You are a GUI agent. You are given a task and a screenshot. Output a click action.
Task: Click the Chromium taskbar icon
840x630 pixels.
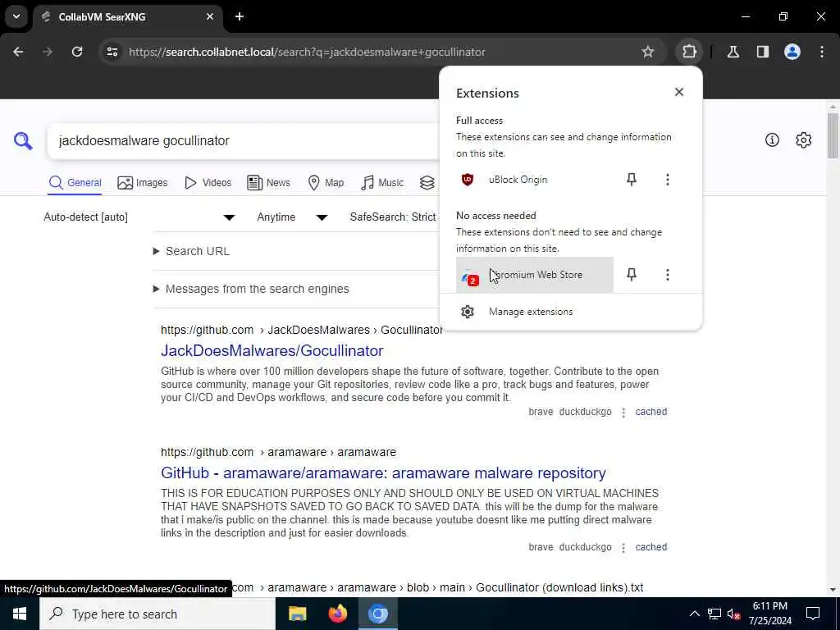[377, 614]
